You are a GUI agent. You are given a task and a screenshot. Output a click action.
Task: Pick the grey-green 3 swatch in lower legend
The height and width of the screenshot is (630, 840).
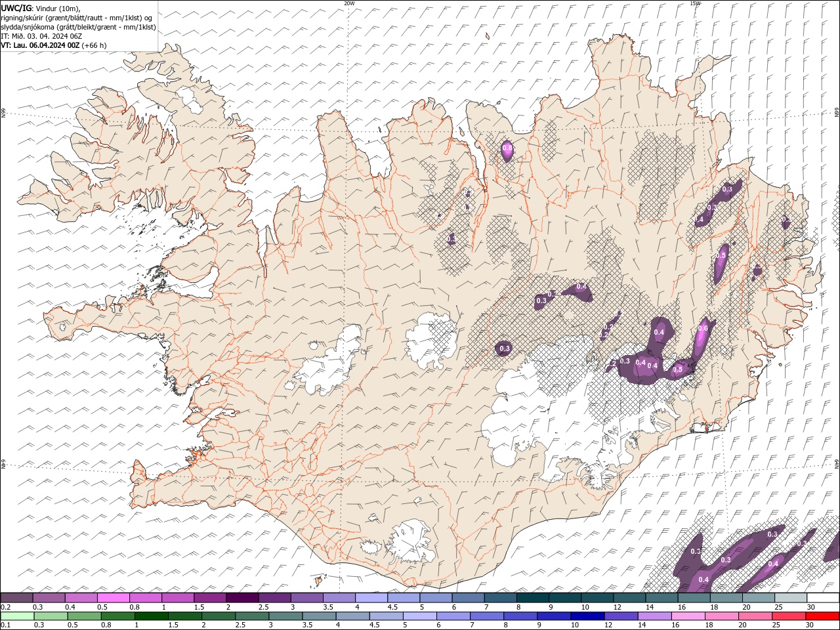(285, 616)
